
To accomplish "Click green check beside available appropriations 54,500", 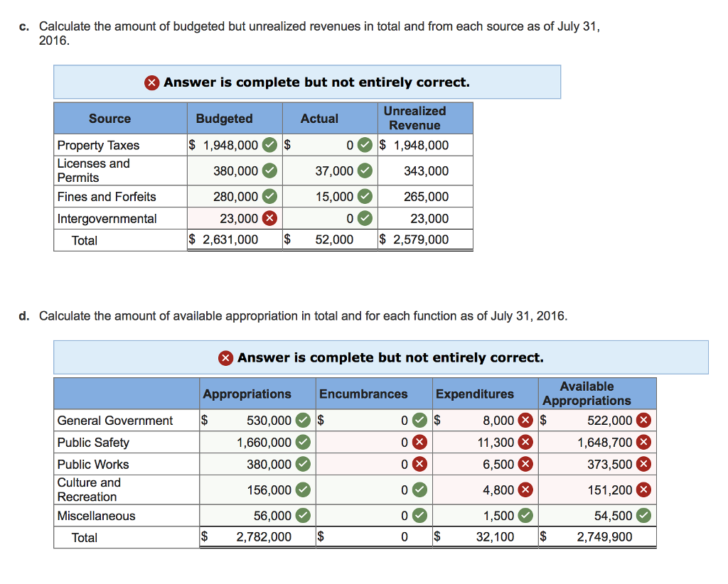I will (x=643, y=515).
